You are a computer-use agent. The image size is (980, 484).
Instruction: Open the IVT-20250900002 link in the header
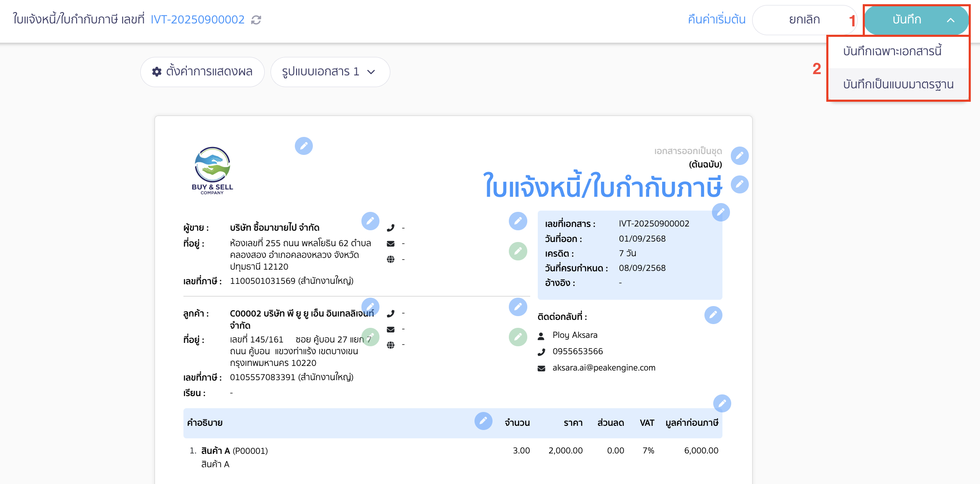click(x=197, y=20)
